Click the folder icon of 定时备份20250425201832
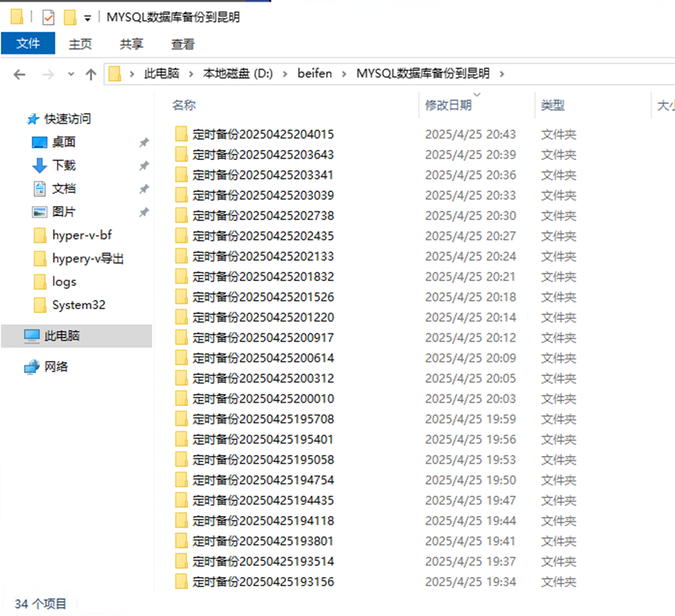Viewport: 675px width, 616px height. pos(181,276)
